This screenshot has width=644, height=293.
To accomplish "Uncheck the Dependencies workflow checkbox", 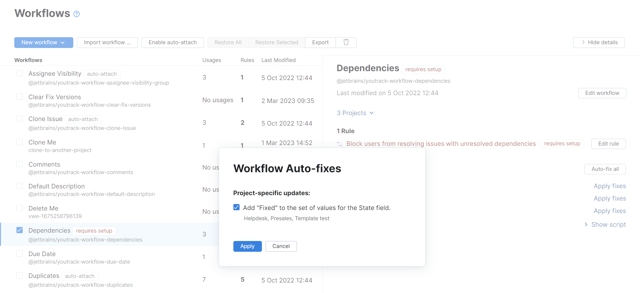I will coord(19,230).
